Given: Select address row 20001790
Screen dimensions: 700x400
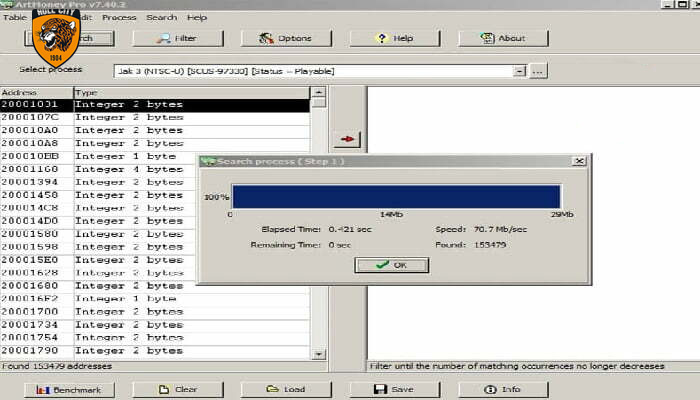Looking at the screenshot, I should pyautogui.click(x=154, y=350).
